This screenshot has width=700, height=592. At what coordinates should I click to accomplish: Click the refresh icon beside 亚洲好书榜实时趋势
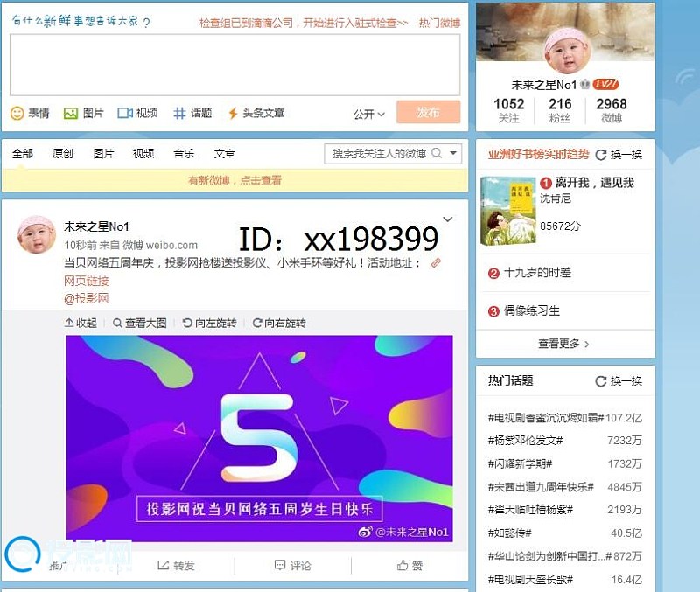click(601, 155)
